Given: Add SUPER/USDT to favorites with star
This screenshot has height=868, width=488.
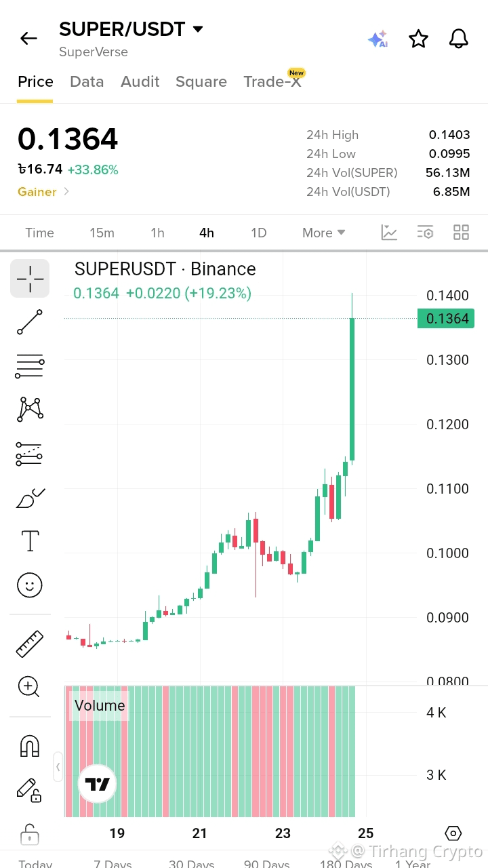Looking at the screenshot, I should pyautogui.click(x=419, y=39).
